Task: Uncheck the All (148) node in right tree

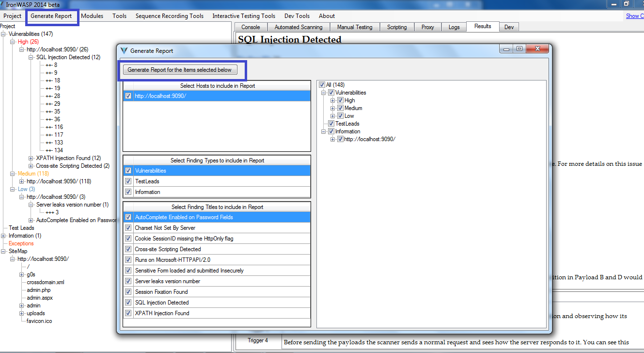Action: tap(321, 84)
